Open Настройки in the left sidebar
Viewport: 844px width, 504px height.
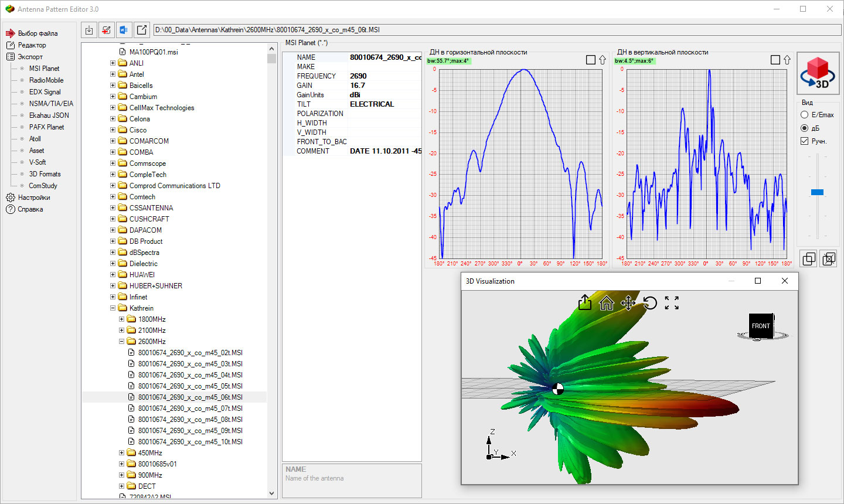coord(33,197)
